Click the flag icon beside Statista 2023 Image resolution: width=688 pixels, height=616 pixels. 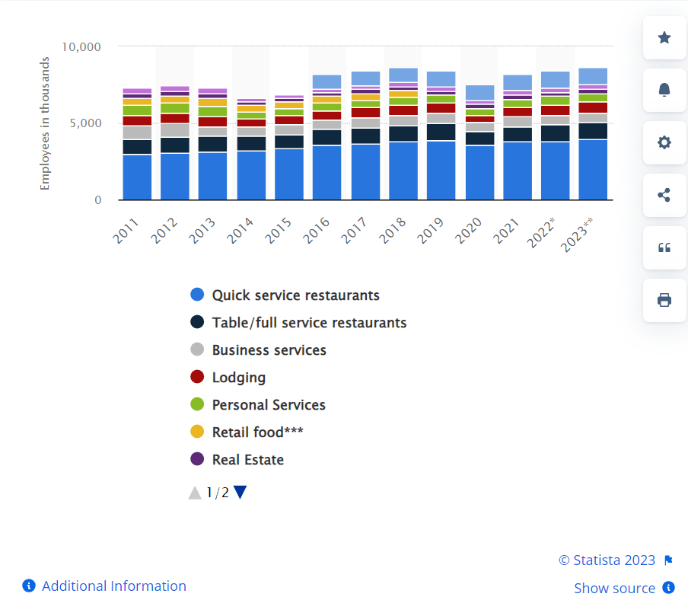coord(668,561)
